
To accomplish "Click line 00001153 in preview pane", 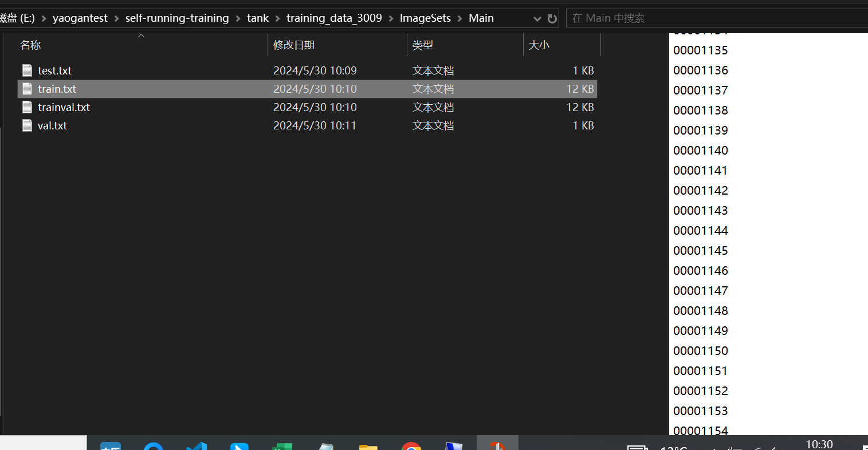I will point(701,411).
